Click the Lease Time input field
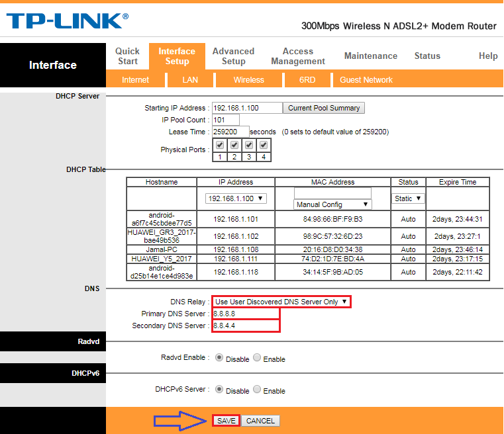504x434 pixels. pos(230,132)
